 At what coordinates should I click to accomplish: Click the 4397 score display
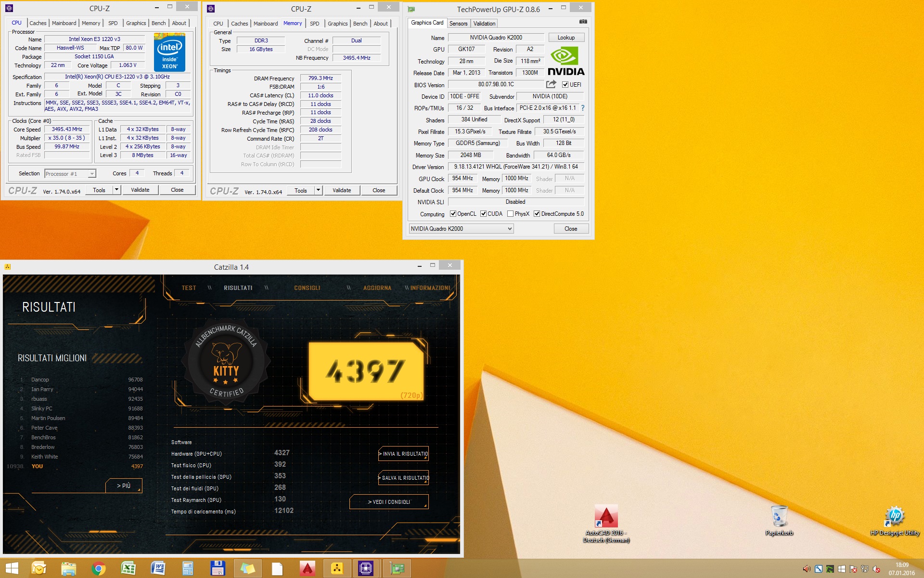pyautogui.click(x=366, y=371)
